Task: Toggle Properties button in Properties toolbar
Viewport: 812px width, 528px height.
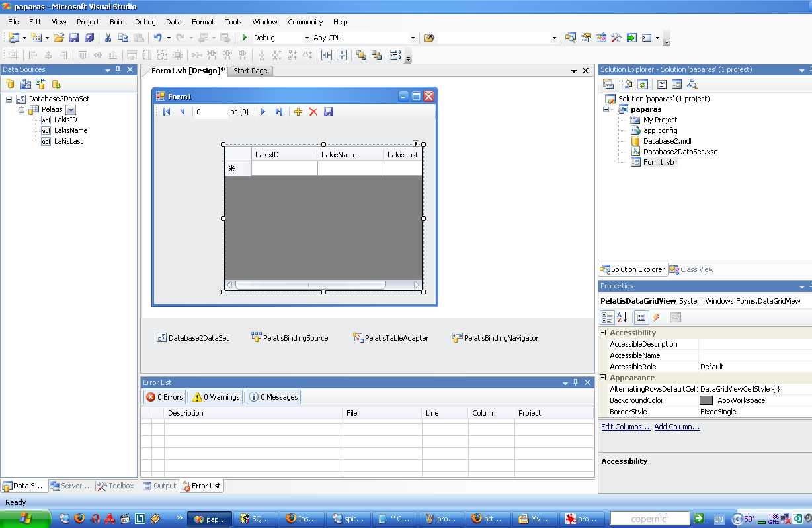Action: (x=641, y=318)
